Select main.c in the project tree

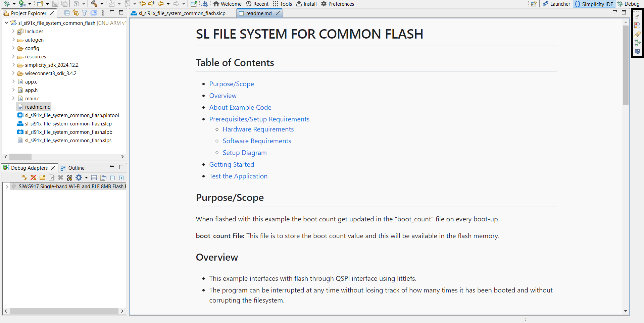coord(32,99)
